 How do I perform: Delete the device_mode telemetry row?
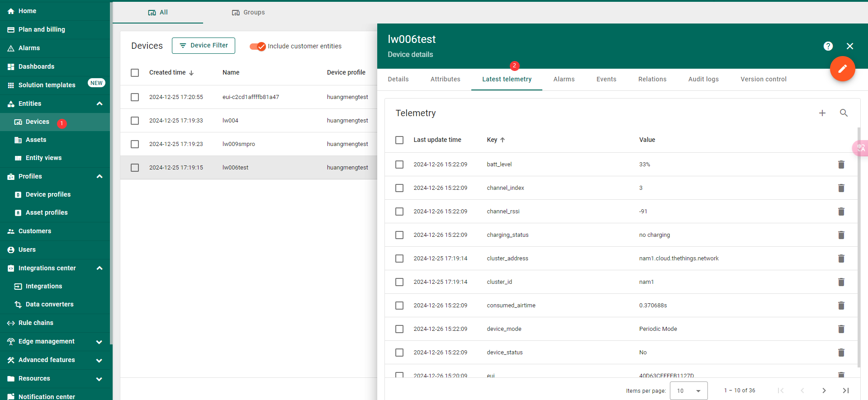[x=841, y=329]
